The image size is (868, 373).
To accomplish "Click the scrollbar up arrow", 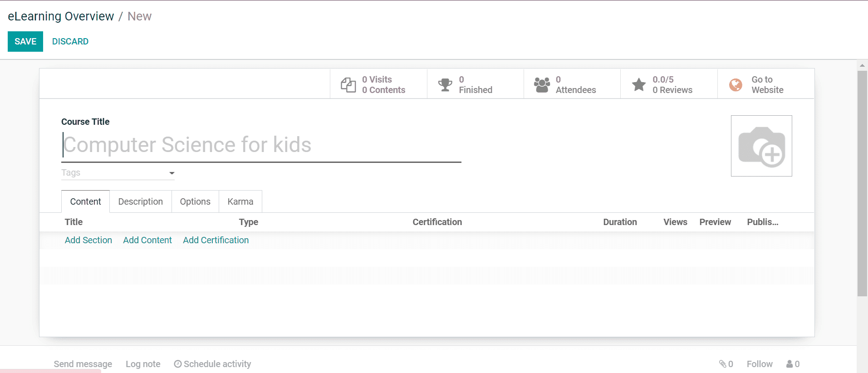I will coord(862,65).
